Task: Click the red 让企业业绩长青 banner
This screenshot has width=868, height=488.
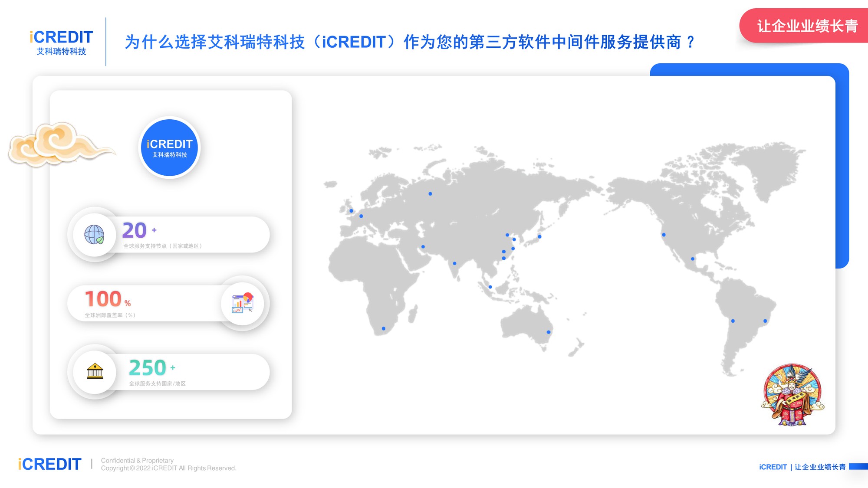Action: [804, 26]
